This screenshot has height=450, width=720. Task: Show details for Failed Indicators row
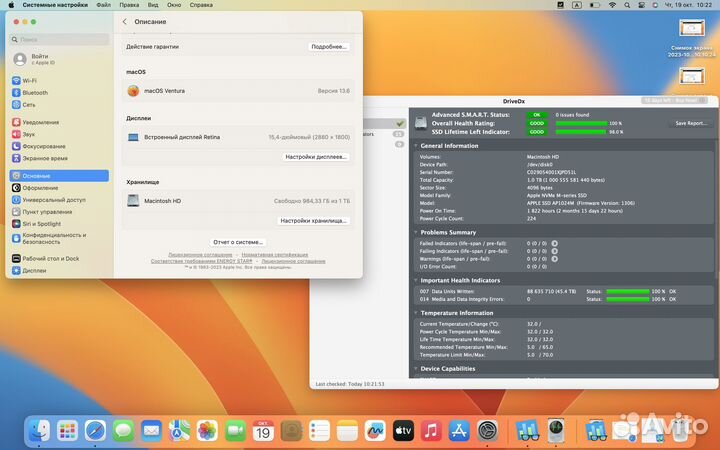point(555,243)
